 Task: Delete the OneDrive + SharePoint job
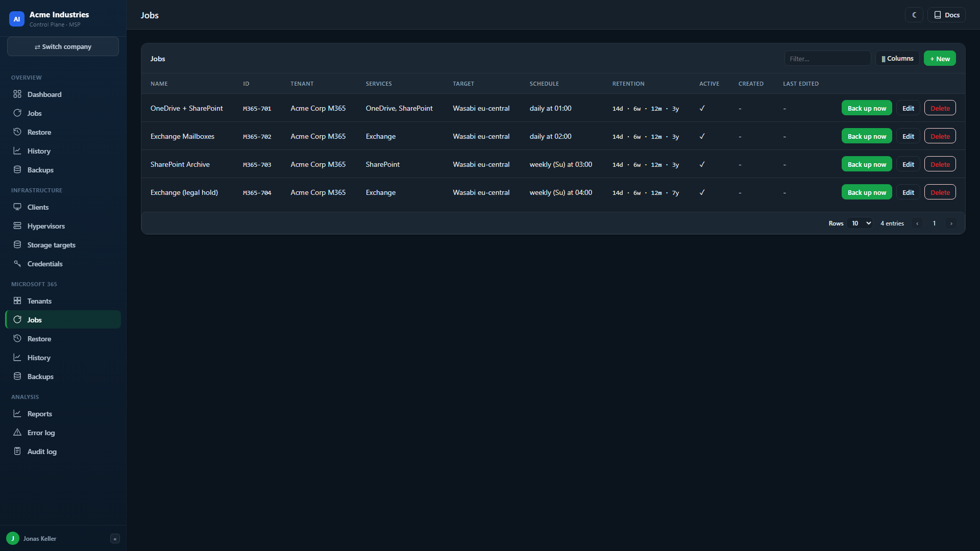coord(940,108)
